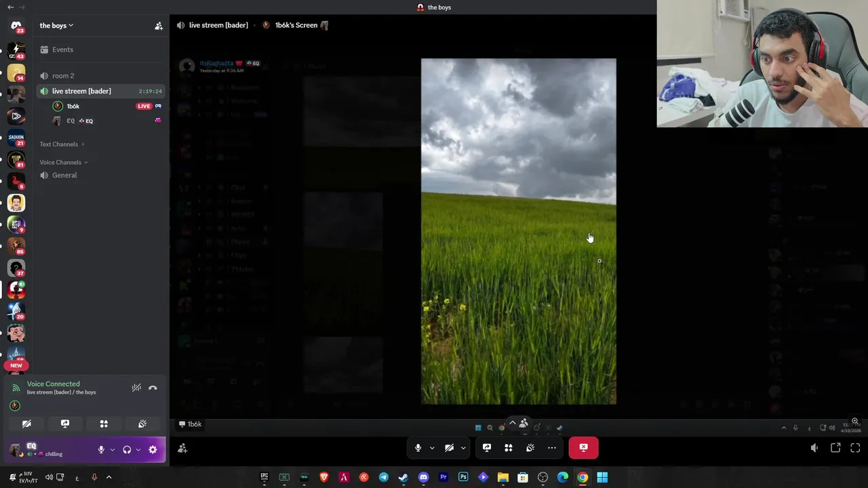
Task: Open the gold server with 14 badge
Action: [16, 72]
